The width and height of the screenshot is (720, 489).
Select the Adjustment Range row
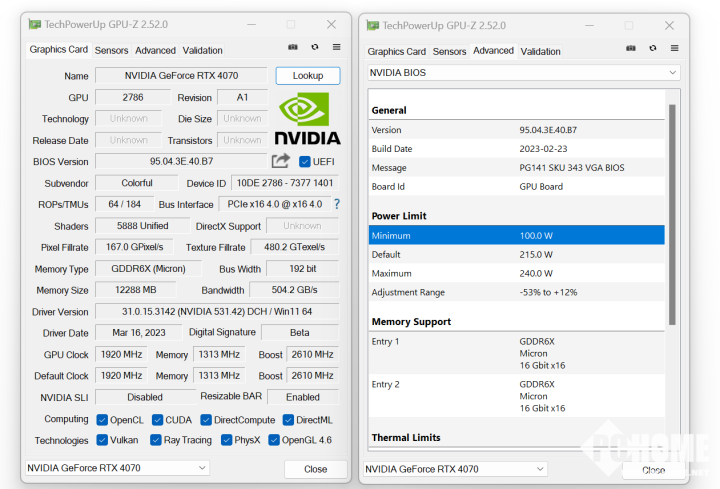click(x=516, y=292)
